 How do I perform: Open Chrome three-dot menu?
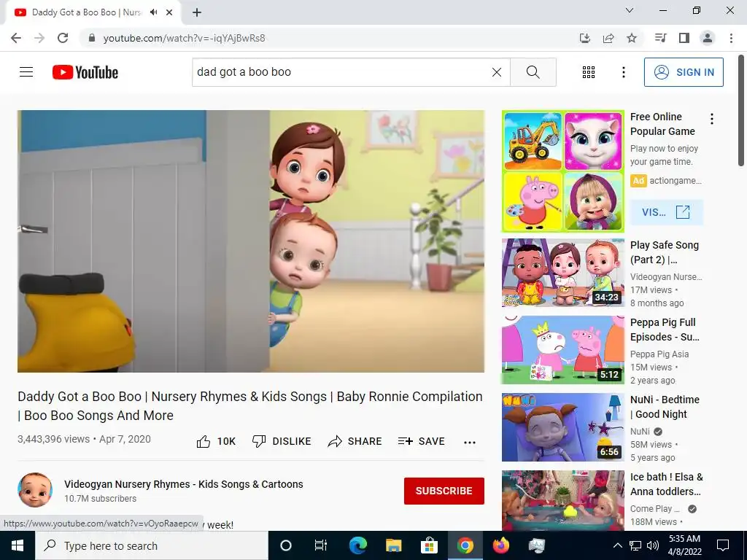[x=731, y=38]
